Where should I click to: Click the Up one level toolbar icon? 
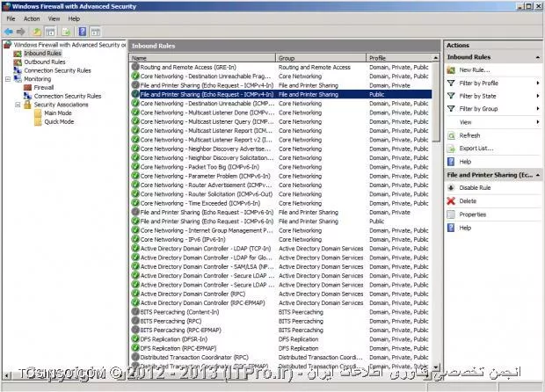37,32
